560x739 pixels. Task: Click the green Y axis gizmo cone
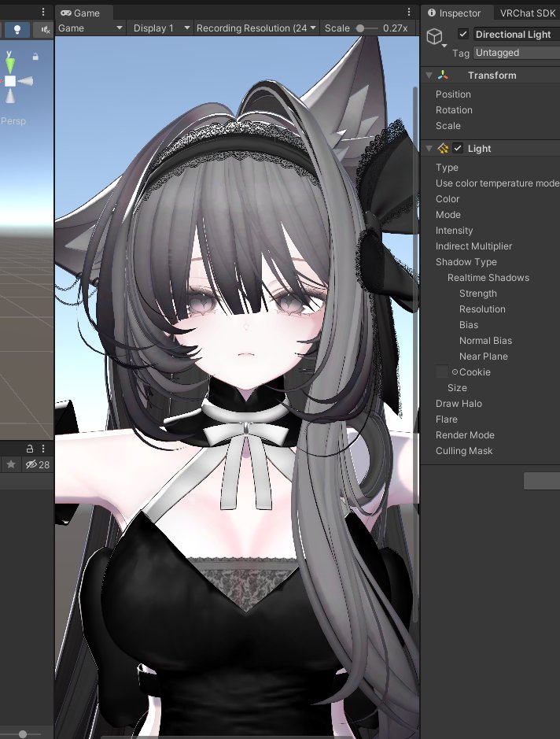[x=10, y=64]
